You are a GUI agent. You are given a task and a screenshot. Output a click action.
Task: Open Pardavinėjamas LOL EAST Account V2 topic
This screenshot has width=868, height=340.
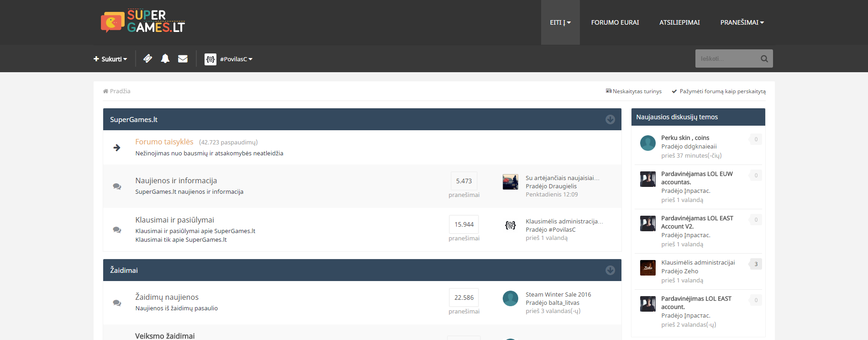(x=697, y=222)
